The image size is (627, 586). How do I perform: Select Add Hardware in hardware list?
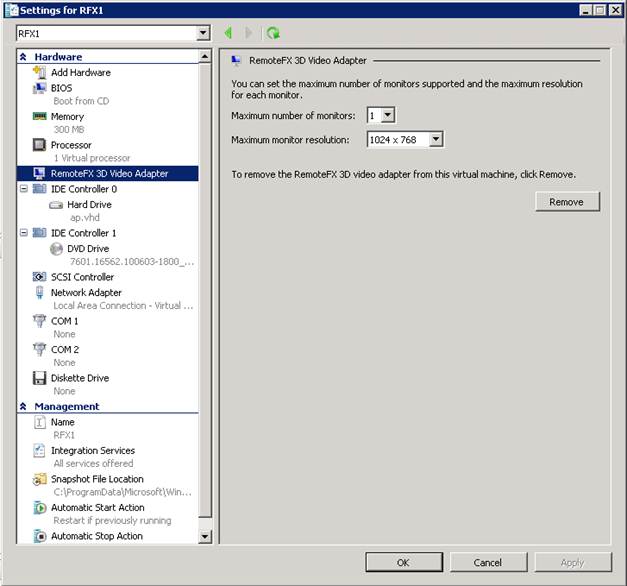(x=80, y=73)
